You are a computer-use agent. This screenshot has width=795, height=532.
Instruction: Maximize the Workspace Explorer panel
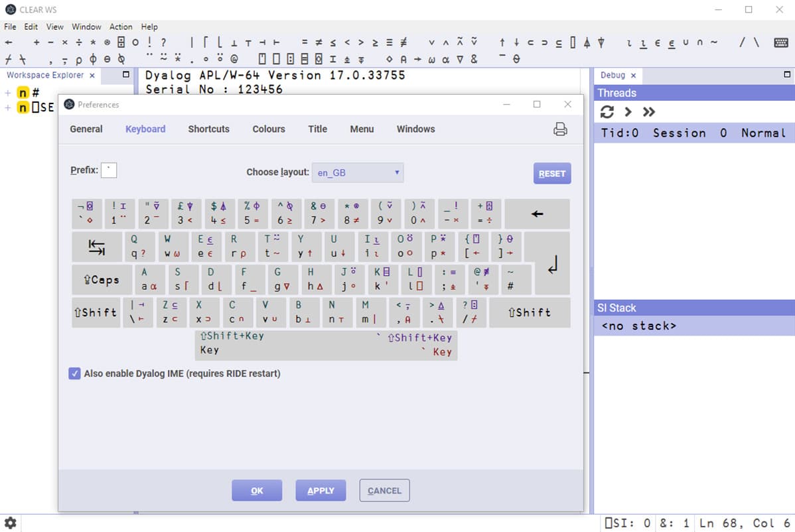coord(125,75)
